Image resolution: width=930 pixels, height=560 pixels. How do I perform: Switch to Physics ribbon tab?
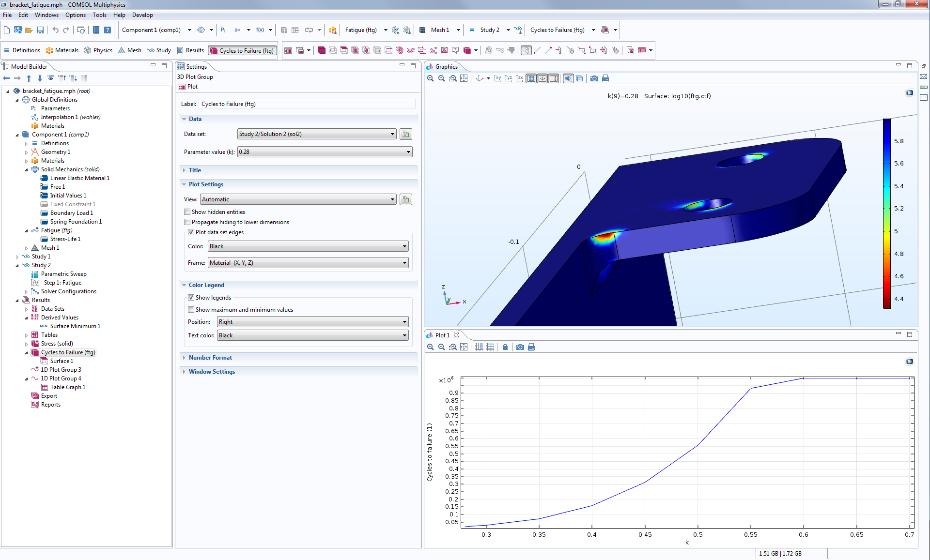pos(98,50)
